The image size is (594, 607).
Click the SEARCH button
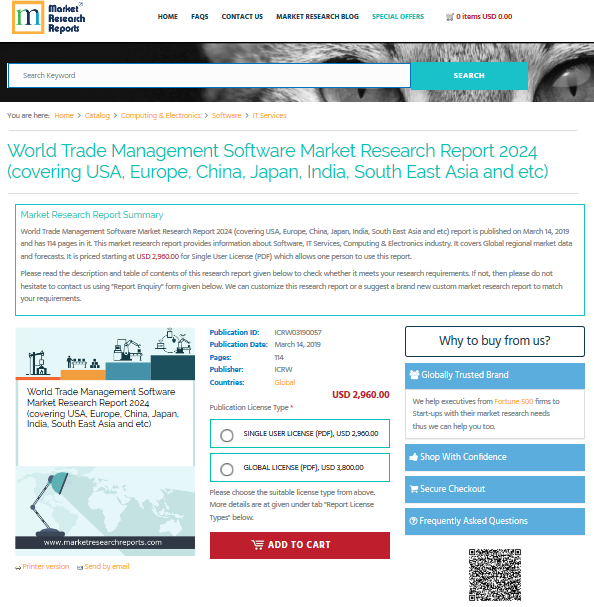pyautogui.click(x=469, y=75)
